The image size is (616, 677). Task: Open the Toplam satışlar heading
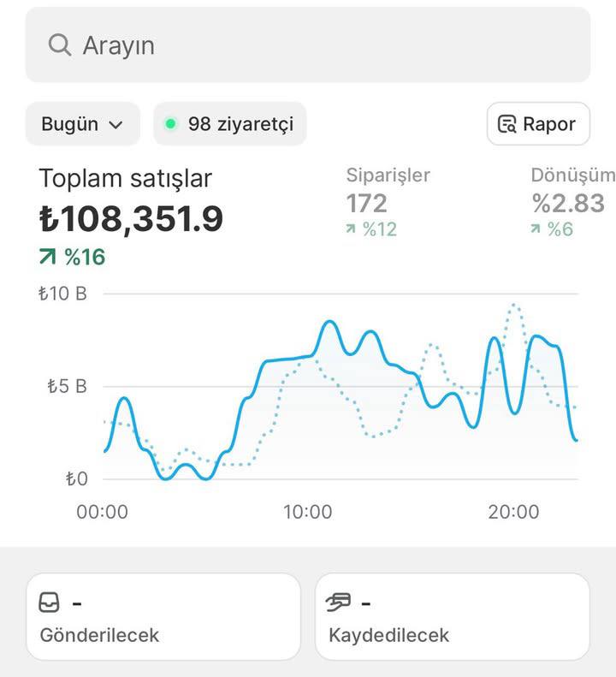tap(125, 178)
